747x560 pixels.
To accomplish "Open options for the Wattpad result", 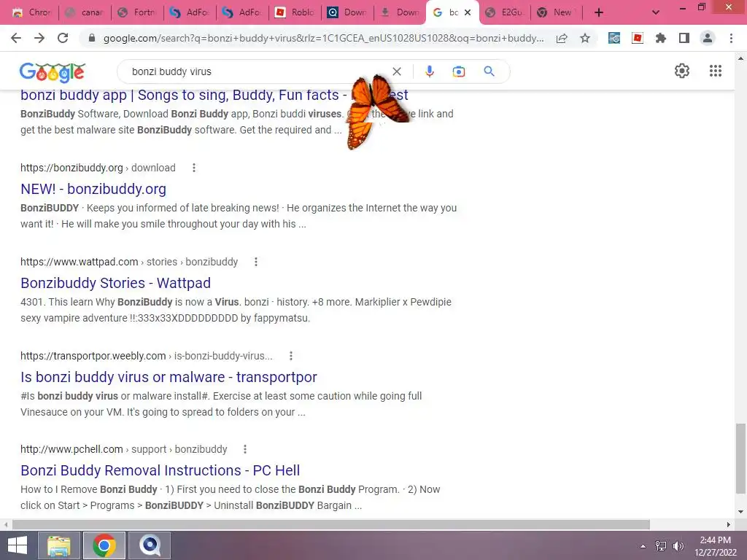I will pyautogui.click(x=256, y=262).
